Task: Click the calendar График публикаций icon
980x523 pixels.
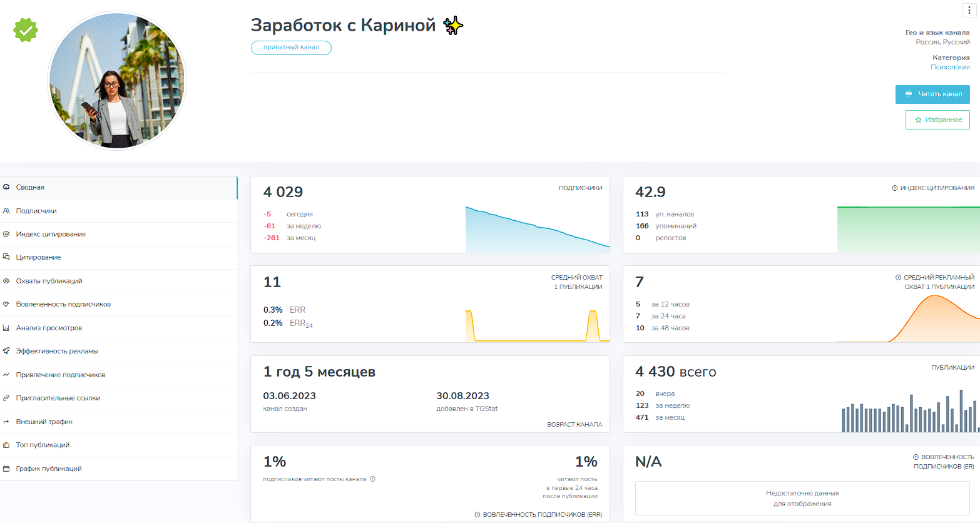Action: (x=6, y=469)
